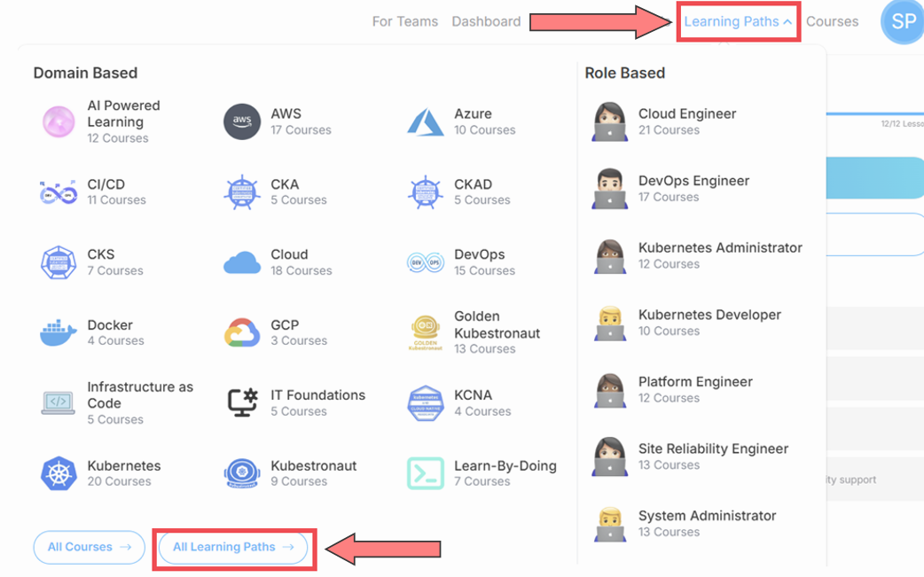Select the Cloud 18 Courses title

[x=289, y=254]
